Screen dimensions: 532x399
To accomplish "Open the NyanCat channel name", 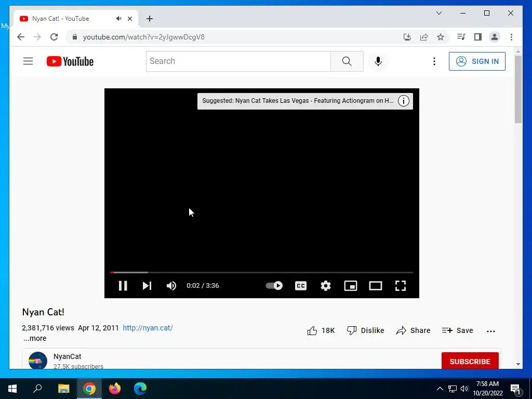I will tap(67, 356).
